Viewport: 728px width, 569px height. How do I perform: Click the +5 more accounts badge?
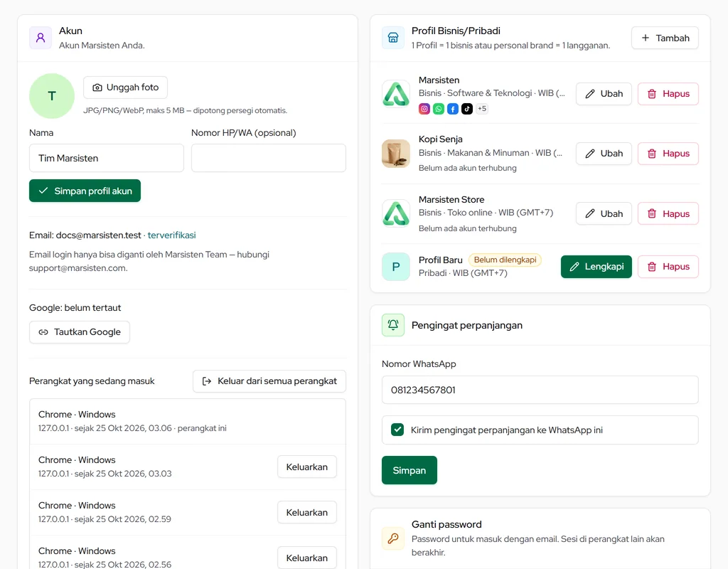click(x=482, y=109)
